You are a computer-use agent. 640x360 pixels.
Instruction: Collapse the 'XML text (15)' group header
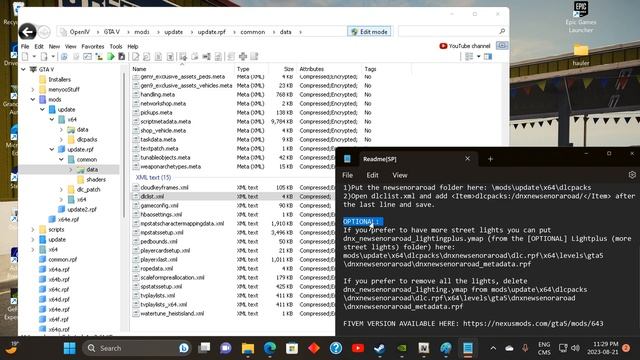pos(153,178)
